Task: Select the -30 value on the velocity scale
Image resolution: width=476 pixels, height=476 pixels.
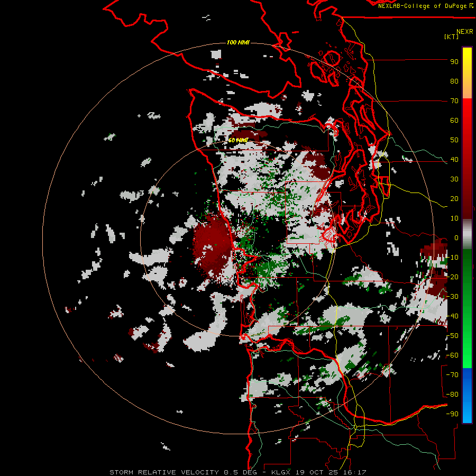Action: coord(452,297)
